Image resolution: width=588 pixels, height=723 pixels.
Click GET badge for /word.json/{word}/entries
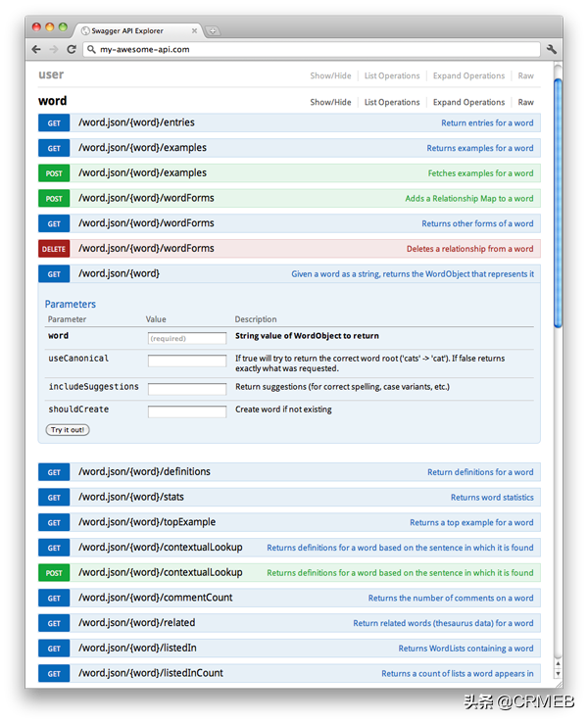54,123
